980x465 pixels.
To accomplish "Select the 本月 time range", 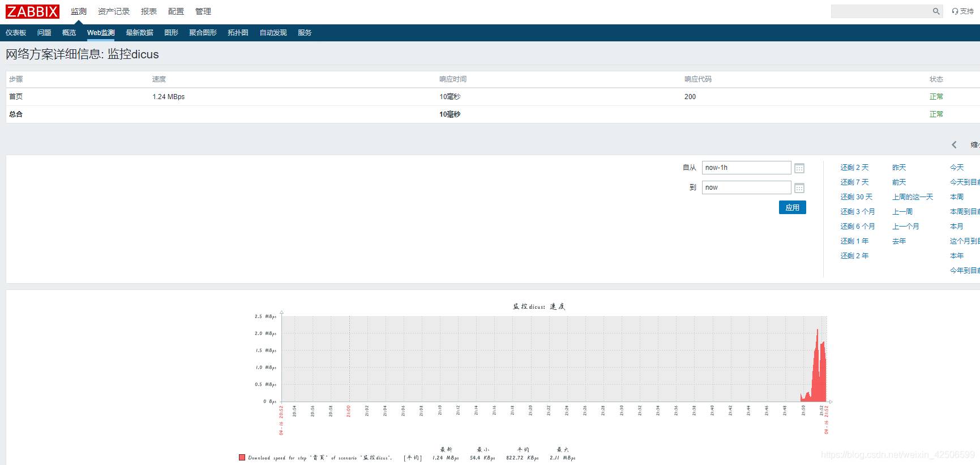I will [957, 227].
